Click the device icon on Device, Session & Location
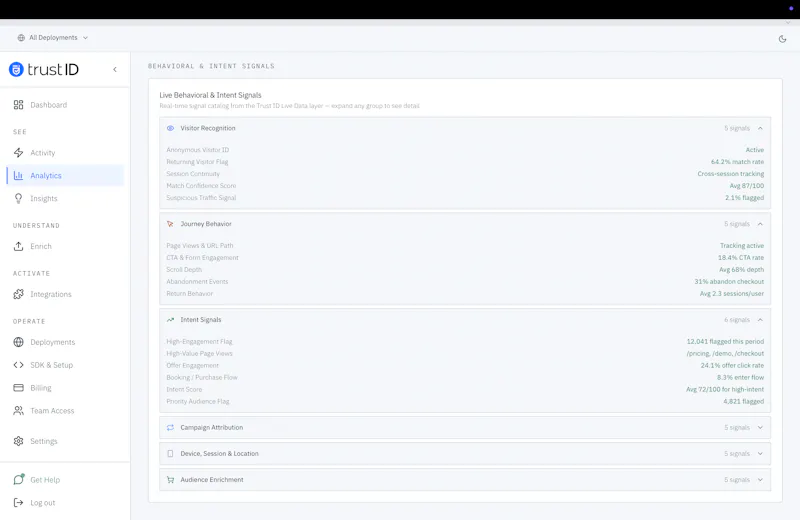Screen dimensions: 800x520 point(170,454)
